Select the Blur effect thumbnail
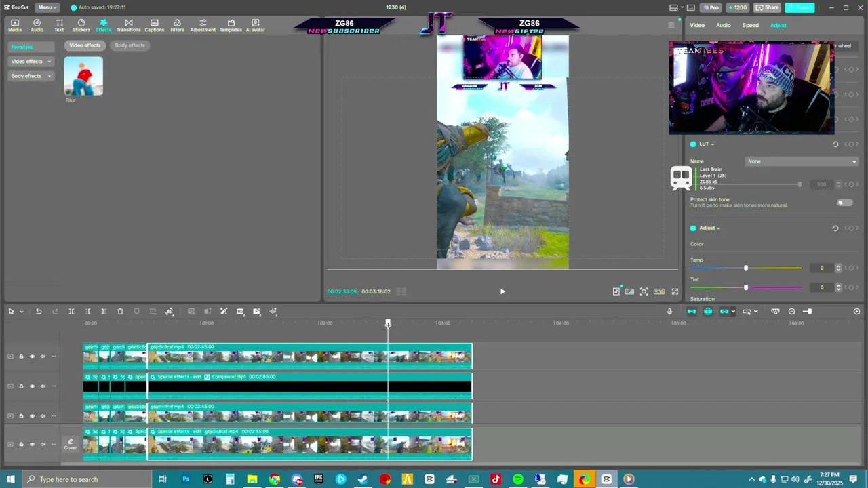868x488 pixels. (83, 76)
